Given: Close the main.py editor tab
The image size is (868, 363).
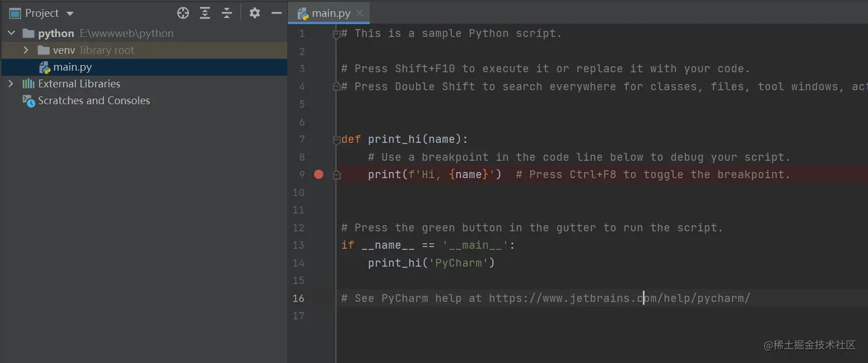Looking at the screenshot, I should (359, 13).
